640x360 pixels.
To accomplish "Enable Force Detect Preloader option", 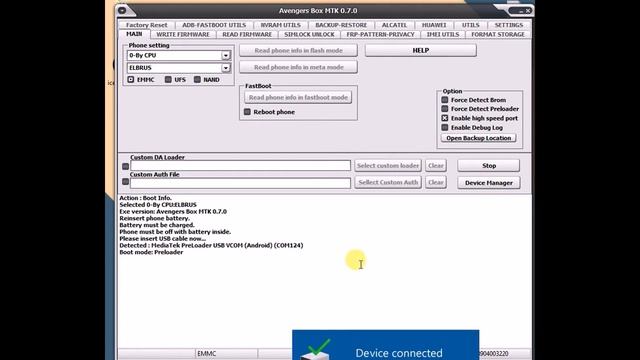I will click(x=445, y=109).
